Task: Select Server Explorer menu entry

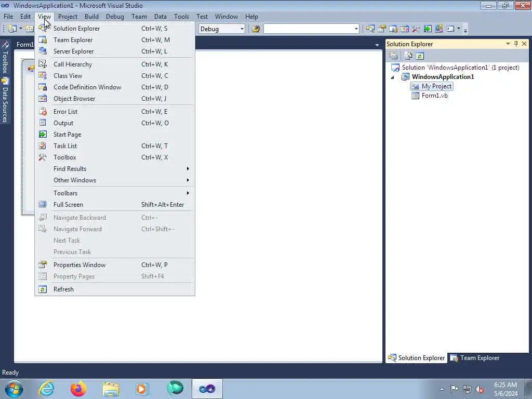Action: pos(115,51)
